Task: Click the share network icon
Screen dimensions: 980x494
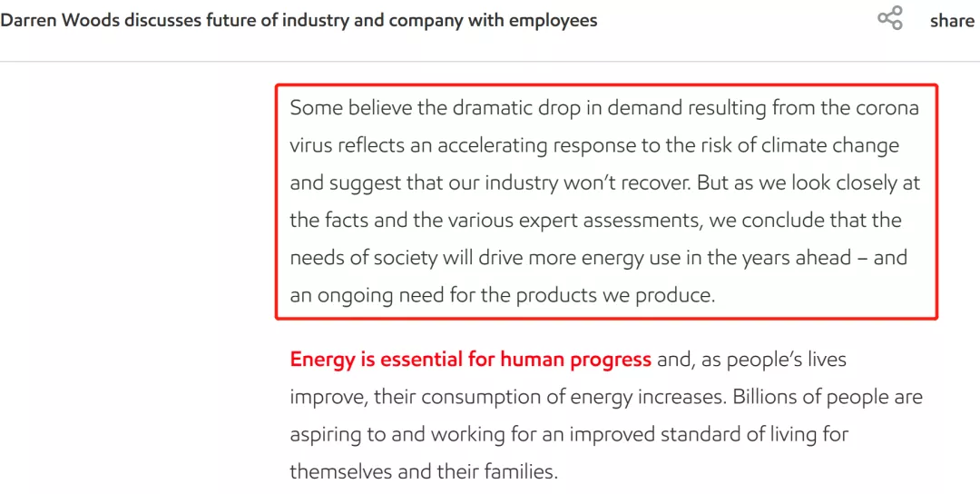Action: 890,18
